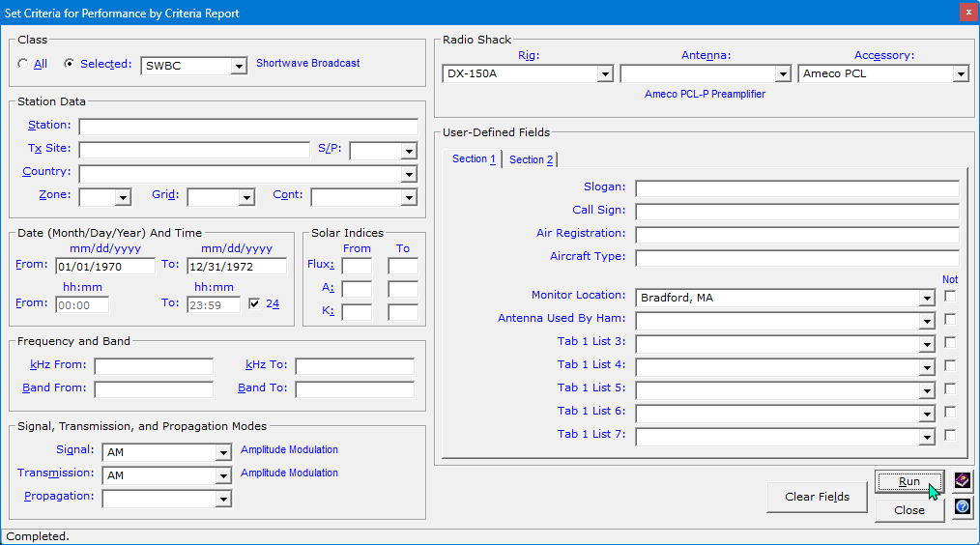This screenshot has height=545, width=980.
Task: Focus the kHz From input box
Action: [154, 366]
